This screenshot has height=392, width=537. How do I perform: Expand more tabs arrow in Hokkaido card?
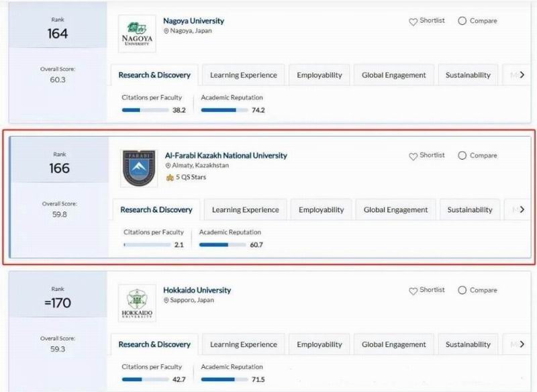point(522,344)
